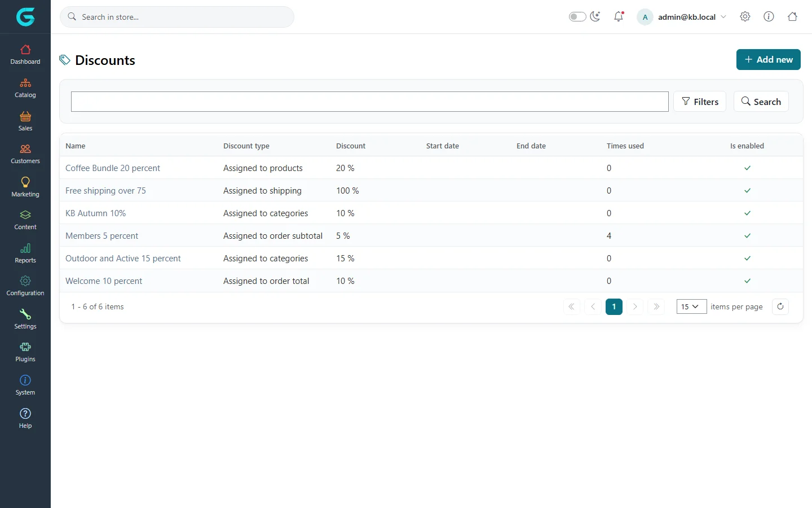Click the gear icon in the top bar
The image size is (812, 508).
click(x=745, y=16)
